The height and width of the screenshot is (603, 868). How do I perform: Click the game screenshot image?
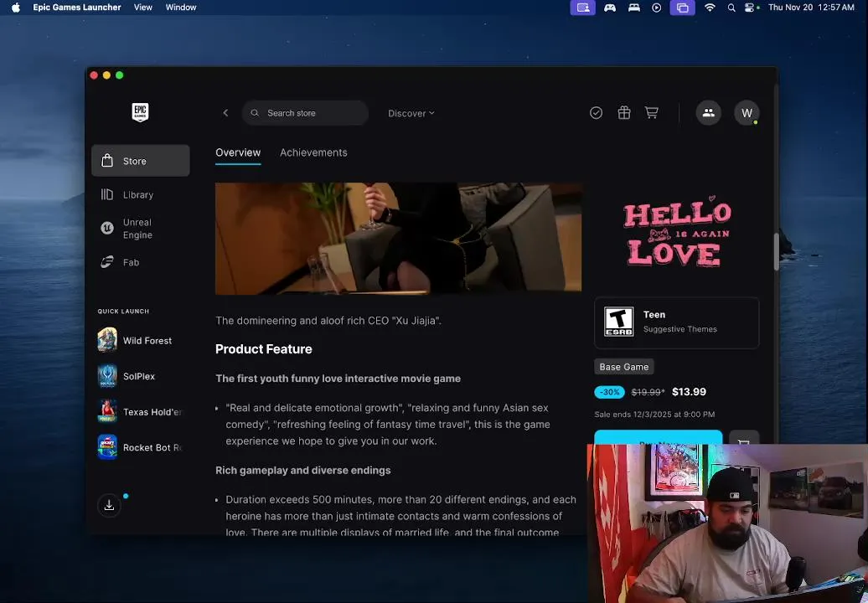pos(398,238)
